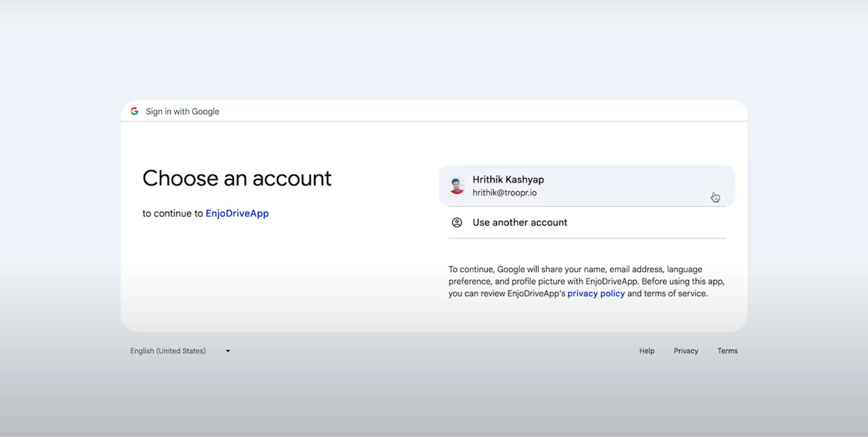Open the Terms footer link
This screenshot has height=437, width=868.
pyautogui.click(x=727, y=351)
